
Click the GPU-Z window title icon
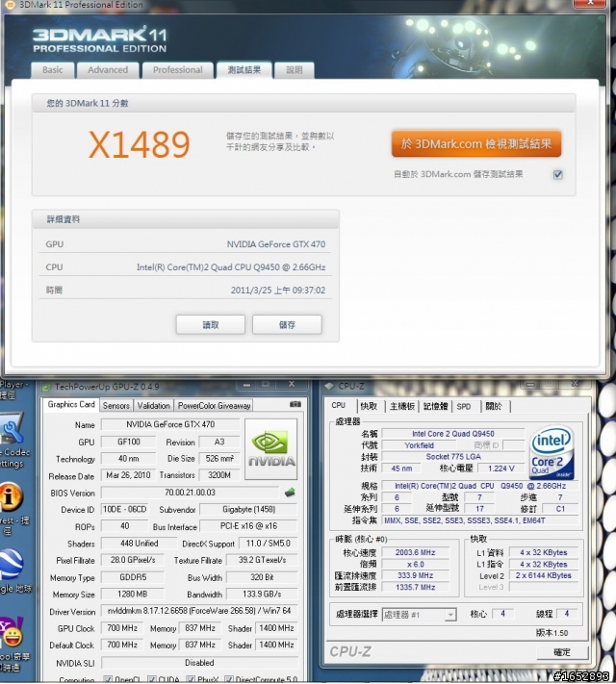tap(46, 387)
